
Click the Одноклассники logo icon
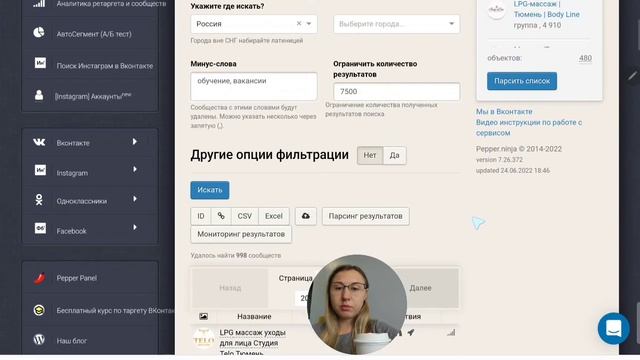[x=39, y=200]
